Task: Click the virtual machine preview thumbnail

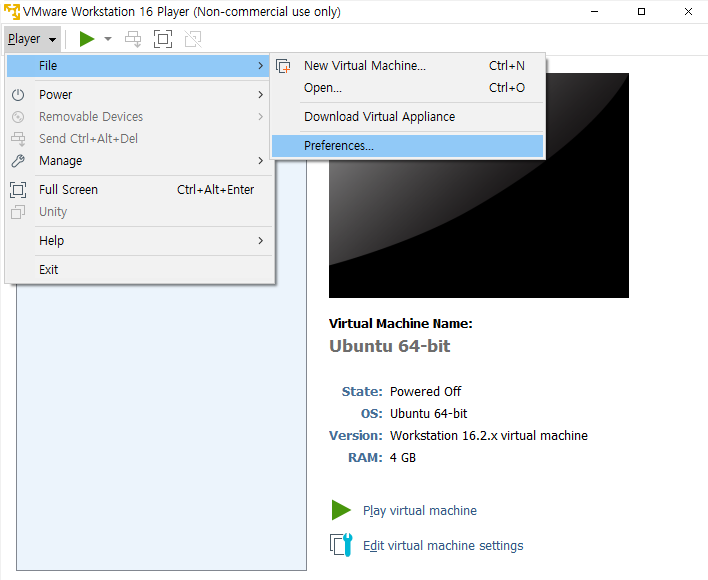Action: click(x=479, y=185)
